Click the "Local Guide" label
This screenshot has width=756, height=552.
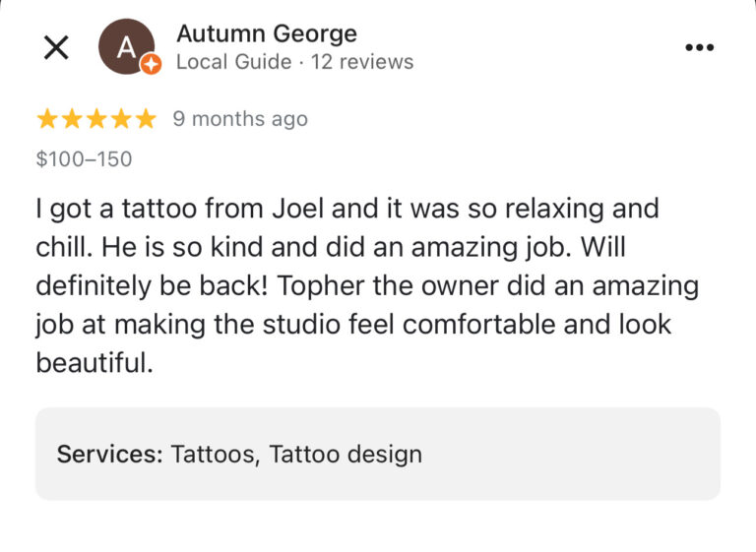(233, 62)
